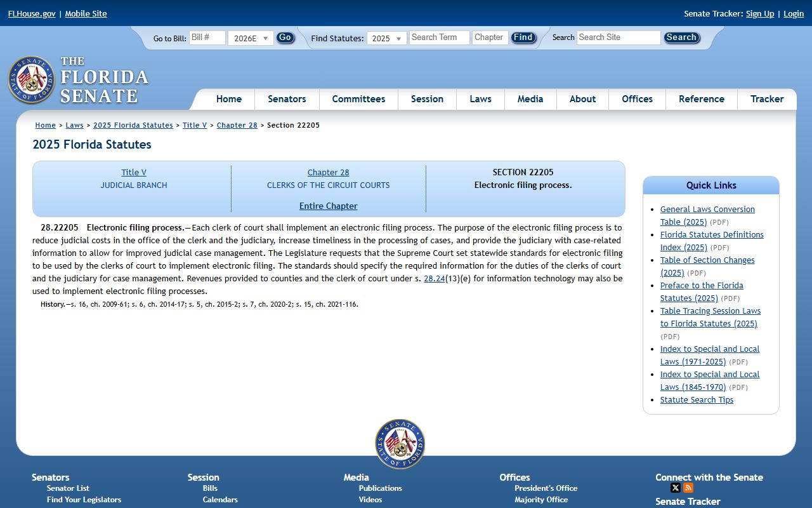Open the Tracker menu tab
812x508 pixels.
pos(767,99)
